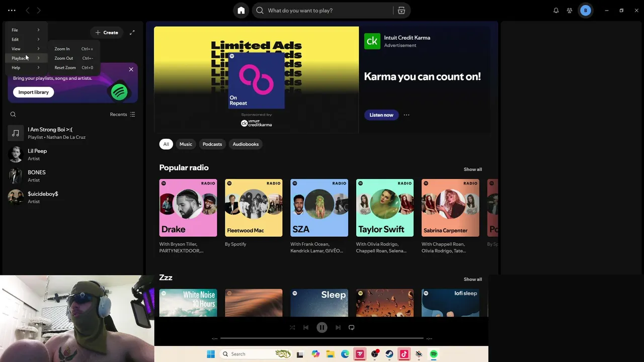Click the 'What do you want to play?' search field
The height and width of the screenshot is (362, 644).
point(323,11)
